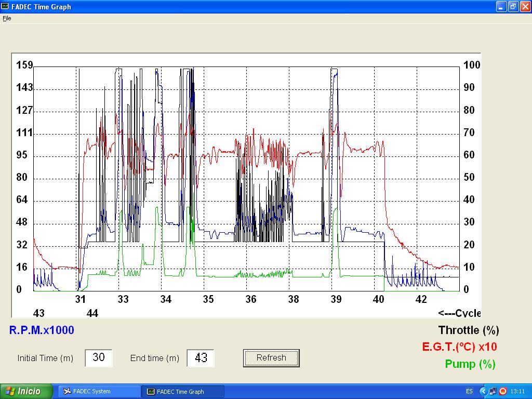The image size is (532, 399).
Task: Expand hidden system tray icons arrow
Action: [484, 391]
